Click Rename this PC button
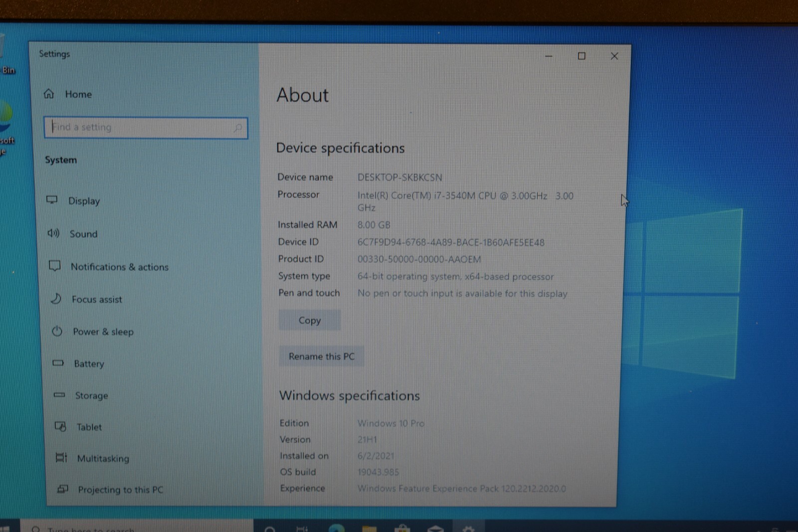 click(x=322, y=356)
